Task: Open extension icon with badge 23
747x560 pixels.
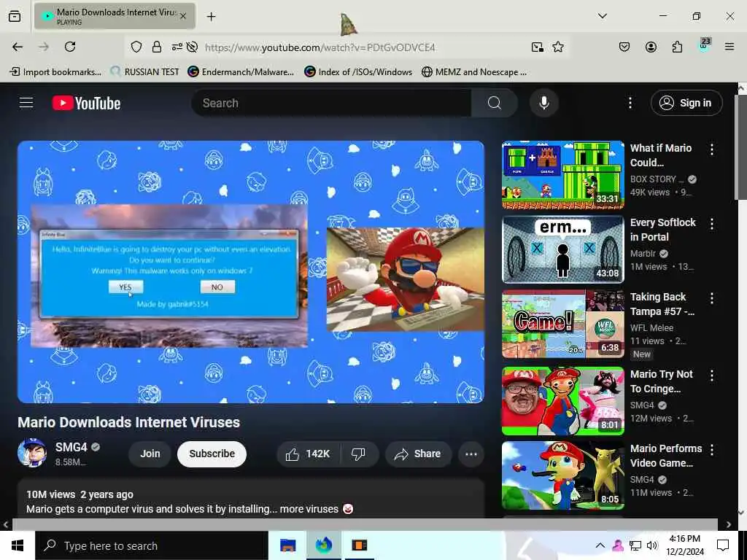Action: 704,46
